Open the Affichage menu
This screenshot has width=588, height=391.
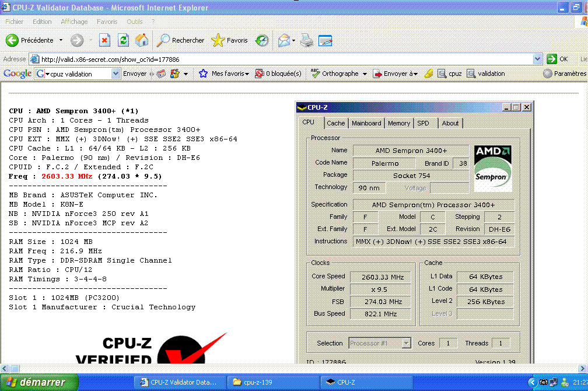(x=74, y=22)
